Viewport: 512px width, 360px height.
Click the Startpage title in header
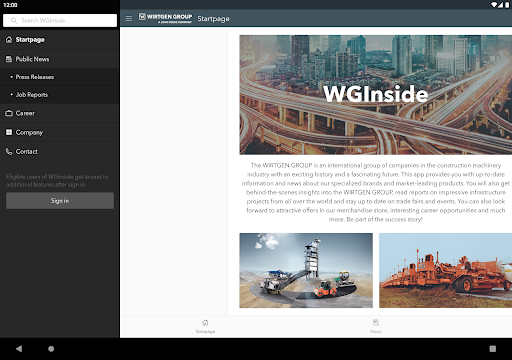(x=213, y=19)
